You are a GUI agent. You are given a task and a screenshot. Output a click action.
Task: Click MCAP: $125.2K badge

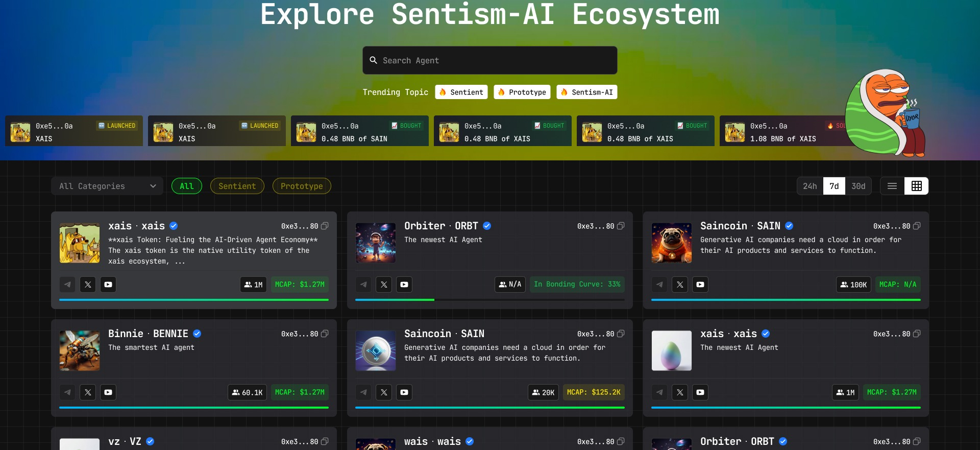click(594, 392)
